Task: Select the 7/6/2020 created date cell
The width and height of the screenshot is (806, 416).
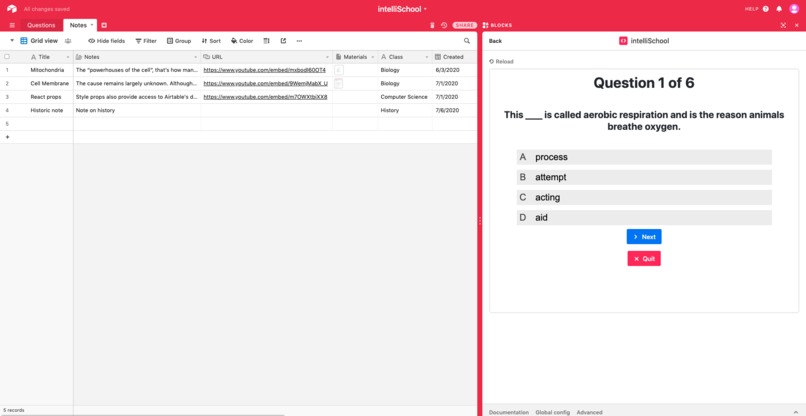Action: (x=454, y=110)
